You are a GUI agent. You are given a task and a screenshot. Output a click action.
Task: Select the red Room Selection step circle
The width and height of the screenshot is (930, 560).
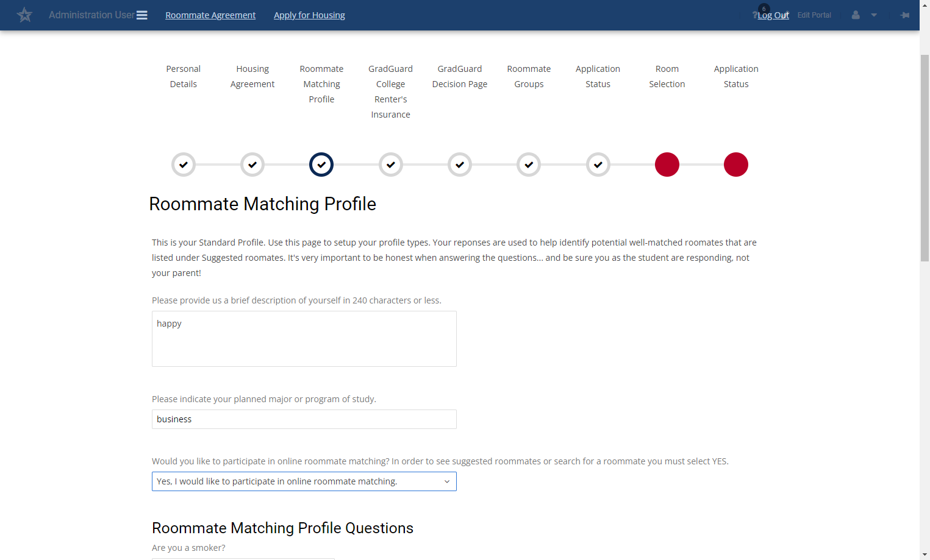(x=667, y=165)
